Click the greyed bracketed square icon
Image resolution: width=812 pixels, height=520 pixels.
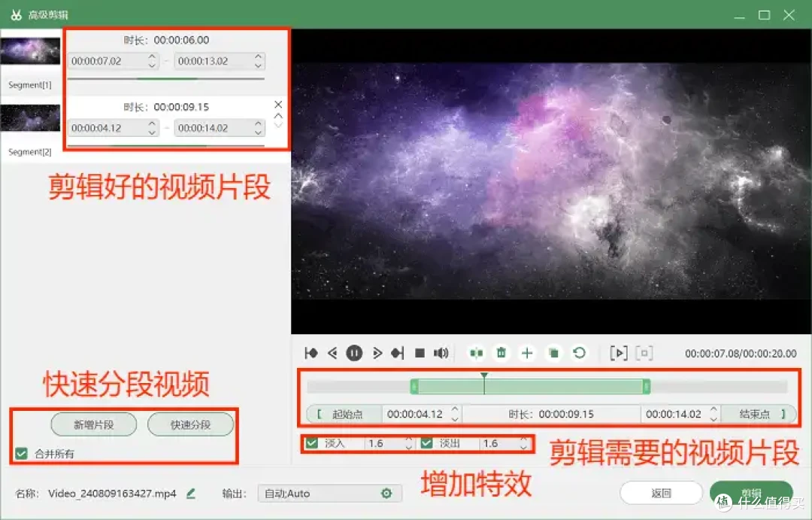click(644, 354)
